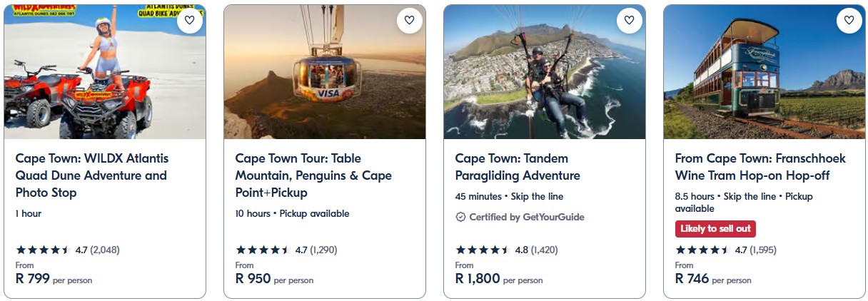The image size is (868, 301).
Task: Open Franschhoek Wine Tram Hop-on Hop-off title
Action: (x=752, y=167)
